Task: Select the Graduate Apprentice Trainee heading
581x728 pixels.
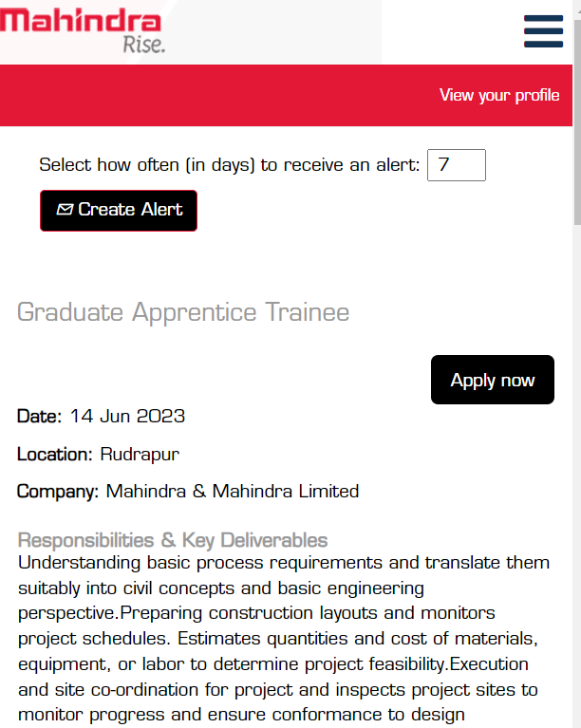Action: (x=183, y=312)
